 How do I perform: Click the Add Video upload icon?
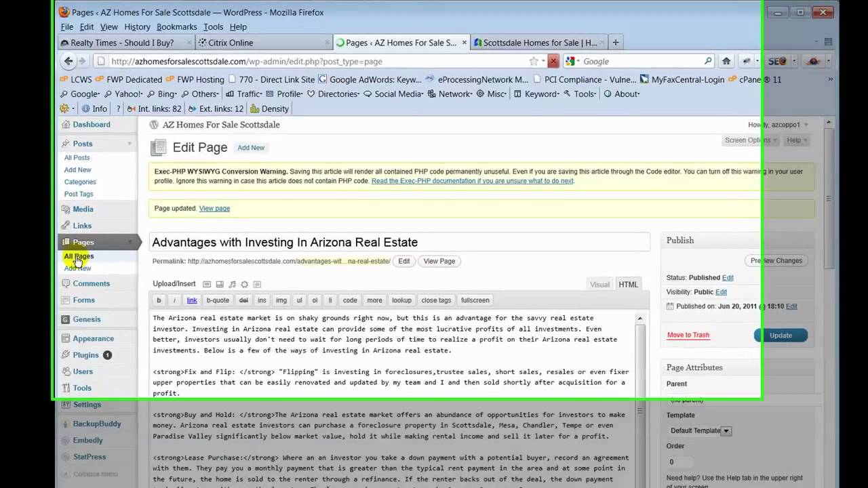220,285
